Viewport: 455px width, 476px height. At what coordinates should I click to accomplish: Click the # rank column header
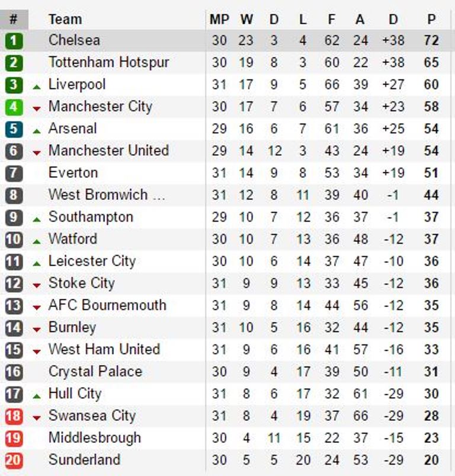point(14,20)
